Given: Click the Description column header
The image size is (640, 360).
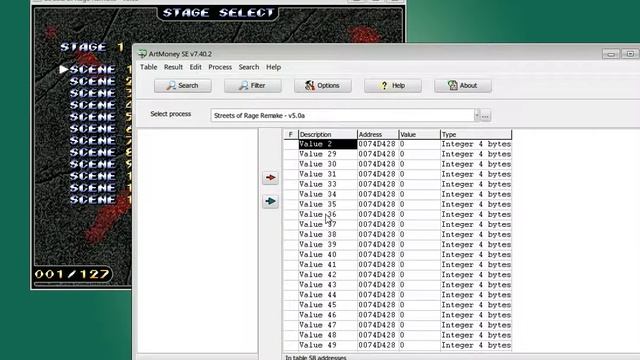Looking at the screenshot, I should click(328, 134).
